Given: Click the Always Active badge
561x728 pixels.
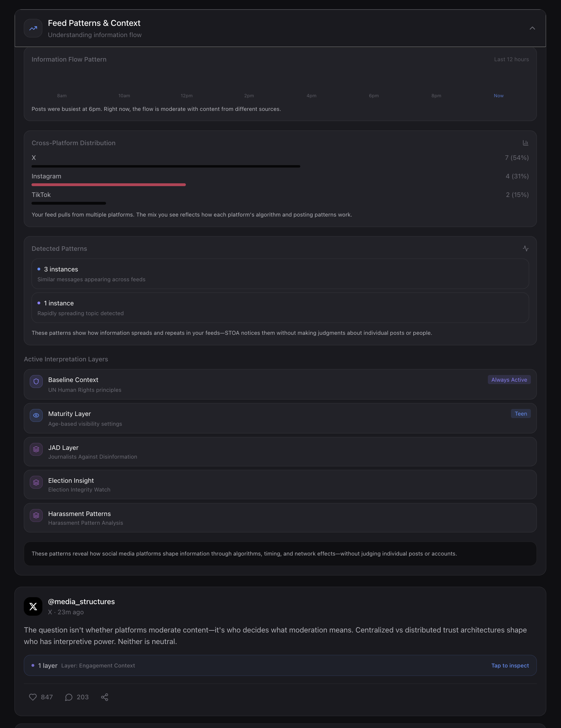Looking at the screenshot, I should [509, 380].
